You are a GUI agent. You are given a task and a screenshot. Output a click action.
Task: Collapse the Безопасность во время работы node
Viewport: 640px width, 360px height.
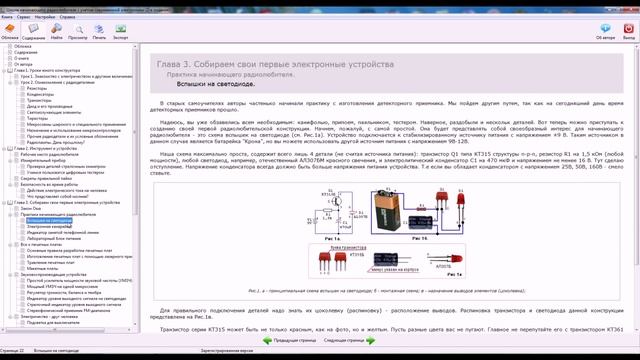[x=11, y=184]
